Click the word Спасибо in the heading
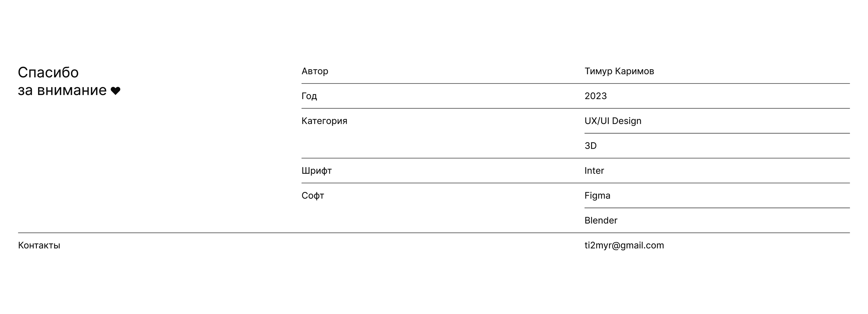 click(48, 72)
